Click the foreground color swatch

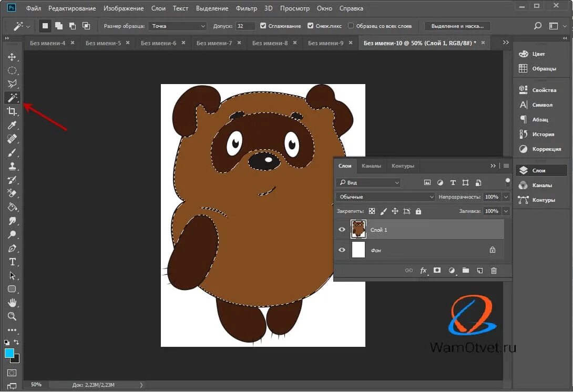9,353
